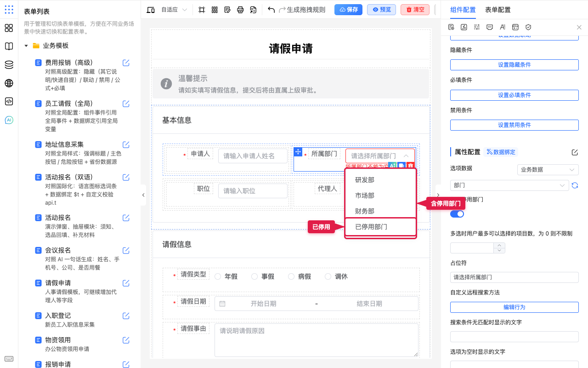Click the 申请人 name input field

253,156
